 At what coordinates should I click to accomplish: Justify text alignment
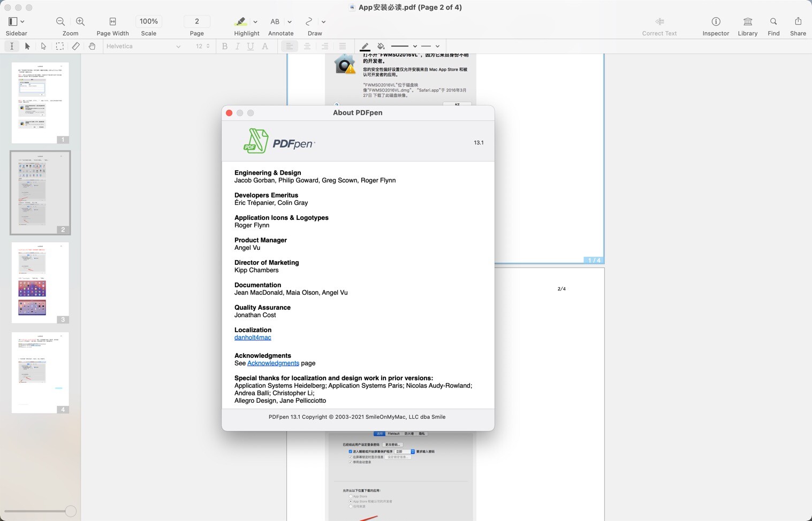pyautogui.click(x=343, y=46)
